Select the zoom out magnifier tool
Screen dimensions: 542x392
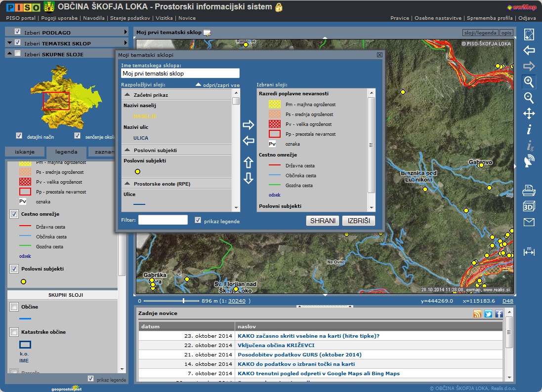[529, 97]
